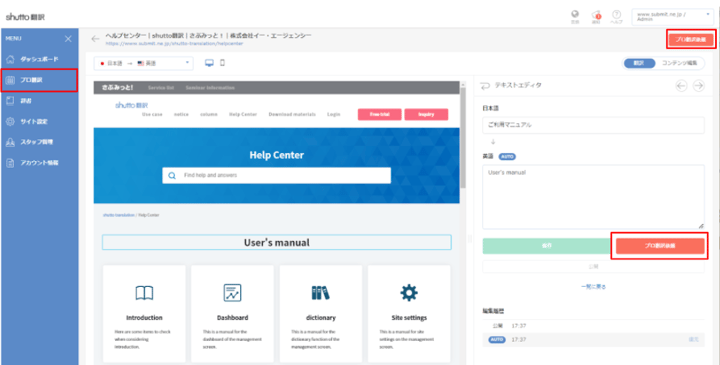Go to next text with right circle arrow

click(x=698, y=86)
